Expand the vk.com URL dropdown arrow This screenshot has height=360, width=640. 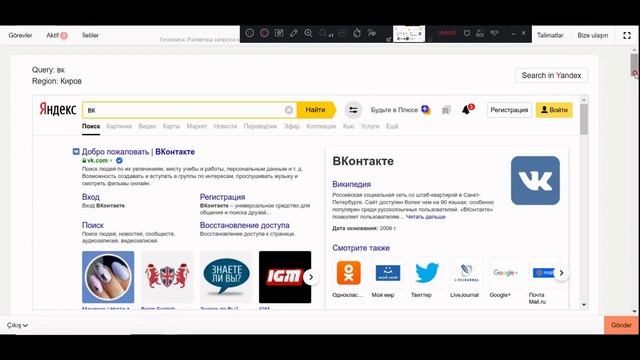click(111, 161)
